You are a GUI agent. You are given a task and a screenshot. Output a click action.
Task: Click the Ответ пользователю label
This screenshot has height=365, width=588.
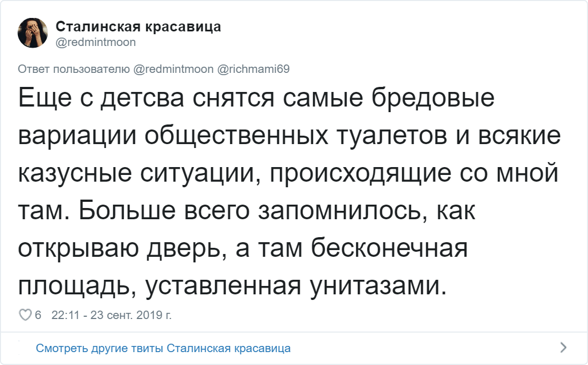point(74,69)
